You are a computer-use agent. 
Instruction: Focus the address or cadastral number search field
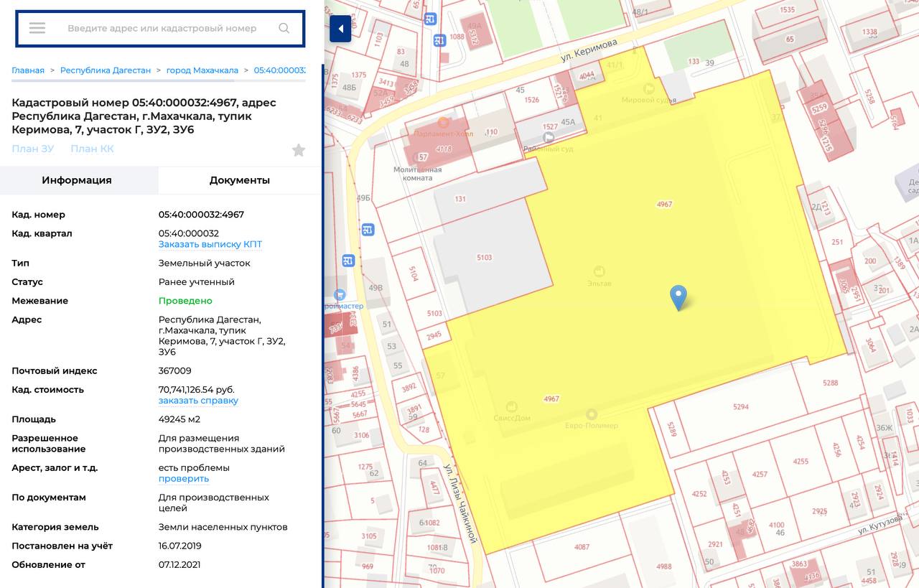(x=162, y=28)
